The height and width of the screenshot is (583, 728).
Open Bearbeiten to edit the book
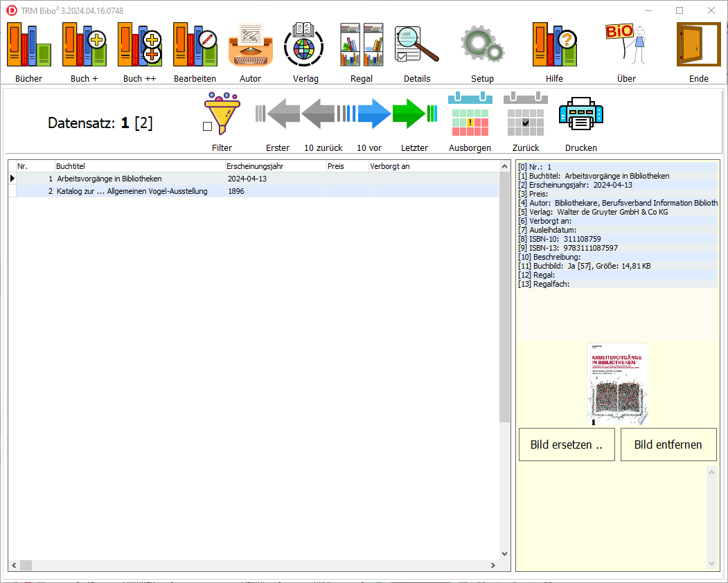click(195, 45)
